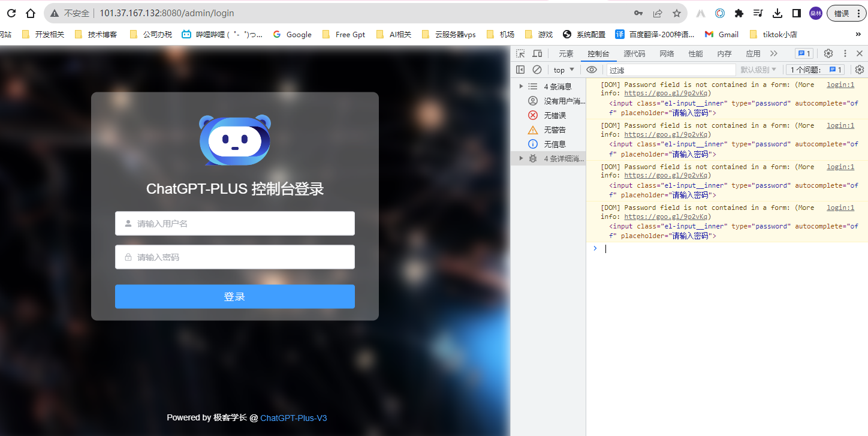
Task: Open user profile avatar
Action: click(x=815, y=13)
